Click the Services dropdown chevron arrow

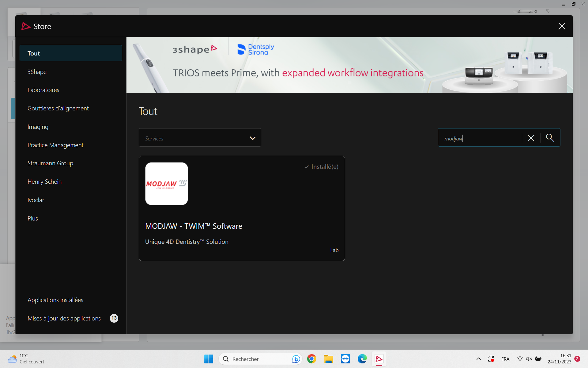pos(252,138)
